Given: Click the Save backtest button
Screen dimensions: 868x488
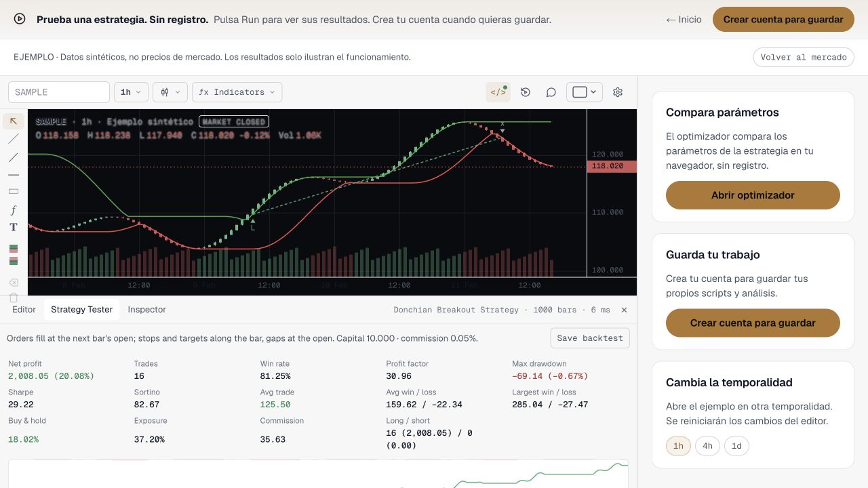Looking at the screenshot, I should coord(590,338).
